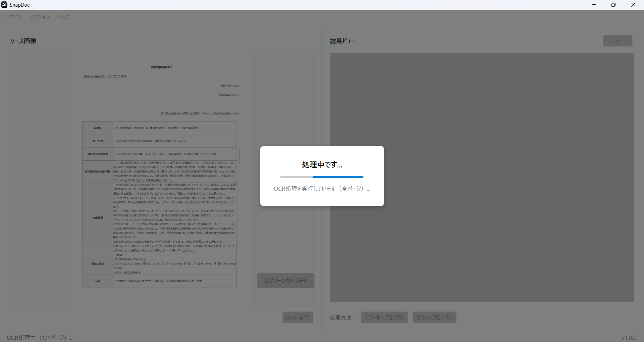Restore down the SnapDoc window
Screen dimensions: 644x342
613,5
